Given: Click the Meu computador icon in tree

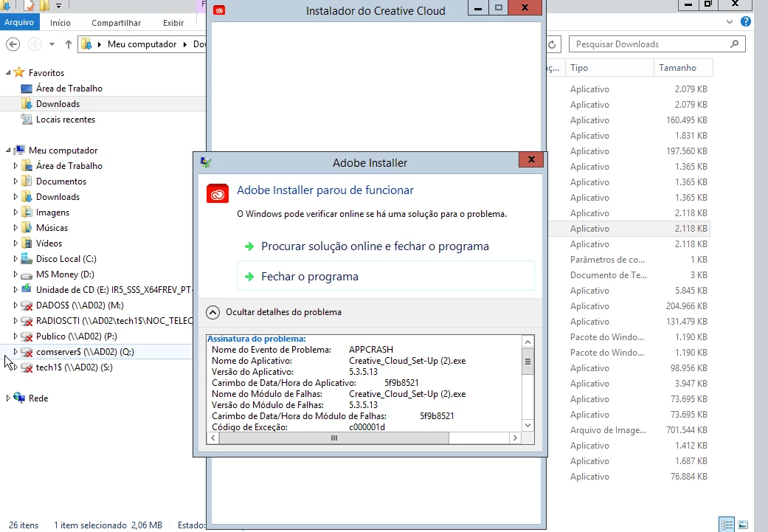Looking at the screenshot, I should tap(19, 150).
